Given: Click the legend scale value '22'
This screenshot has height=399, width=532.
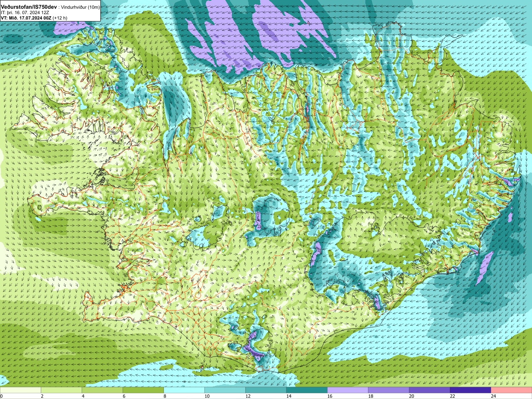Looking at the screenshot, I should [453, 396].
